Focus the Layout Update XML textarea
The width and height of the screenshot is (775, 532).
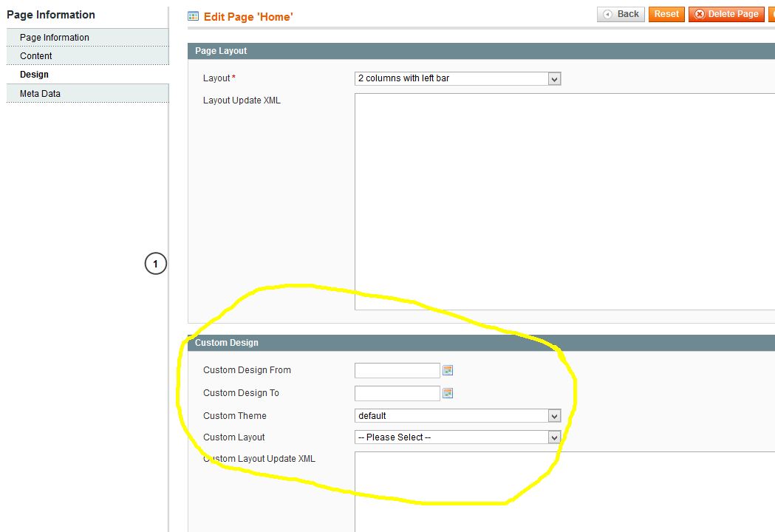(564, 202)
